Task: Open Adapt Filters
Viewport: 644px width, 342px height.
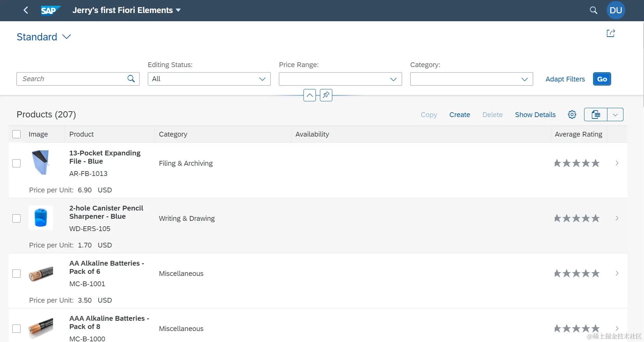Action: tap(565, 79)
